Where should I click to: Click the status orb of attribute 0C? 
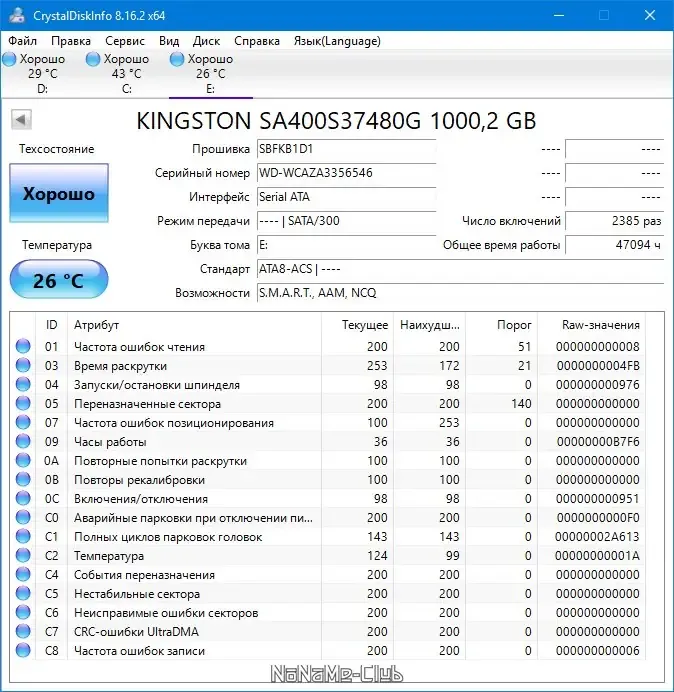(23, 498)
